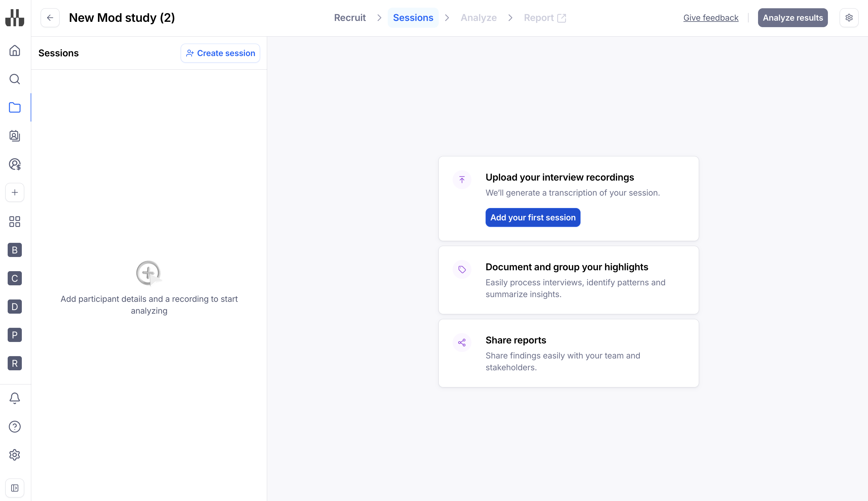Open the projects folder icon
Screen dimensions: 868x501
coord(14,107)
